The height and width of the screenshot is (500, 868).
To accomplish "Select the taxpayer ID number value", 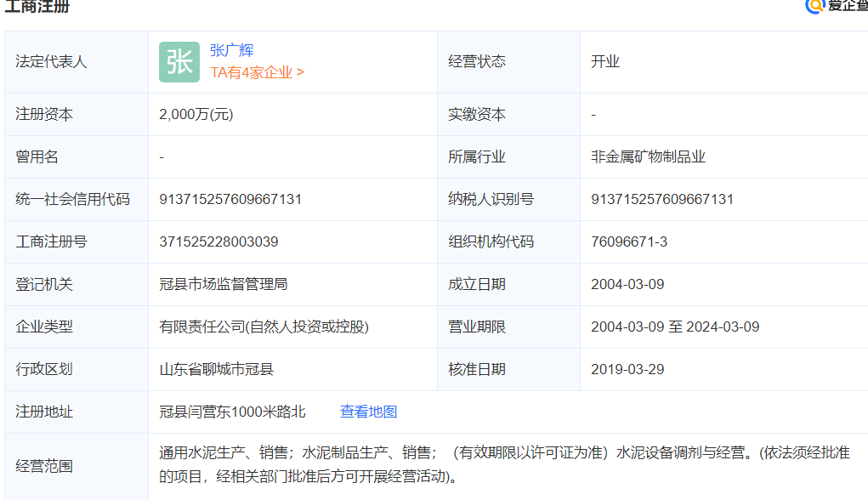I will point(661,199).
